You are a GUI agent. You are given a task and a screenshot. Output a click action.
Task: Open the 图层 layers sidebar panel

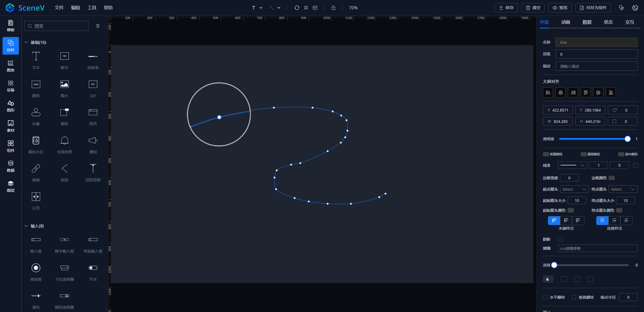click(11, 186)
